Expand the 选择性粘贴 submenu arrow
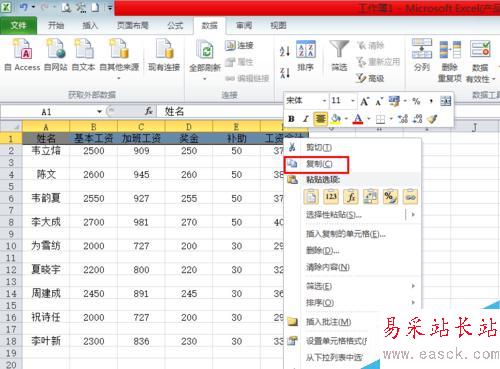500x369 pixels. [x=413, y=214]
